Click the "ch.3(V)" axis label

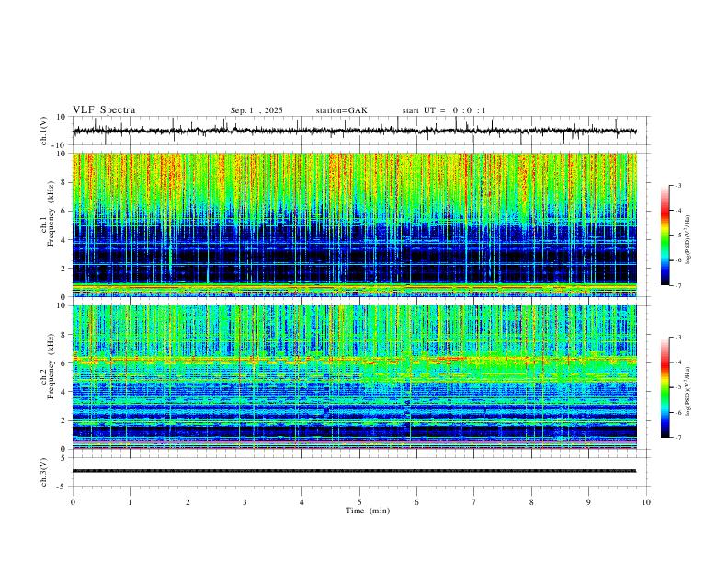[44, 472]
